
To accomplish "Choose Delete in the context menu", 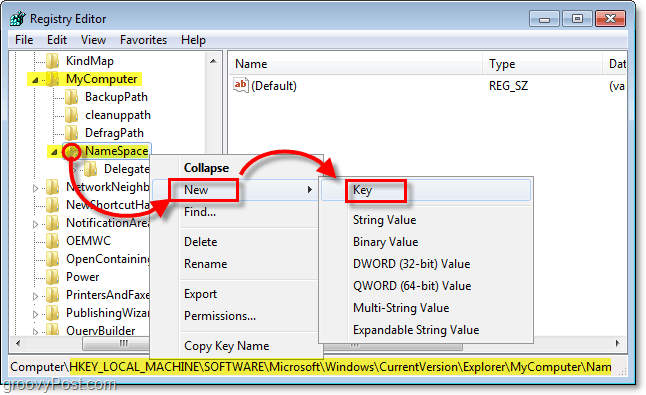I will [x=237, y=242].
